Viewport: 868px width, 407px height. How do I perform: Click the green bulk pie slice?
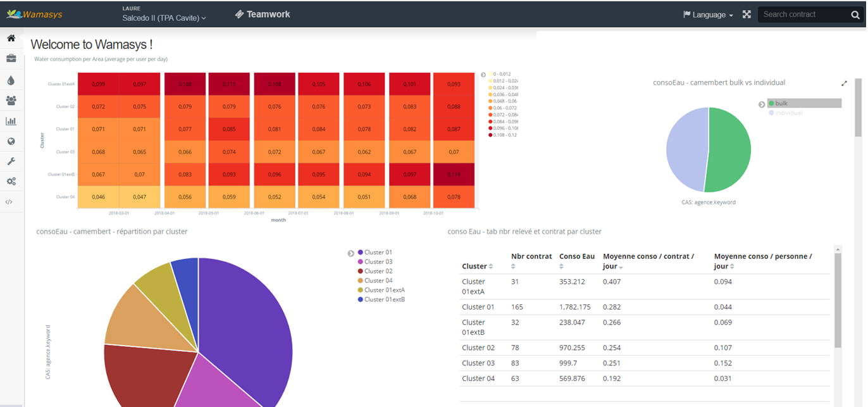[x=731, y=149]
